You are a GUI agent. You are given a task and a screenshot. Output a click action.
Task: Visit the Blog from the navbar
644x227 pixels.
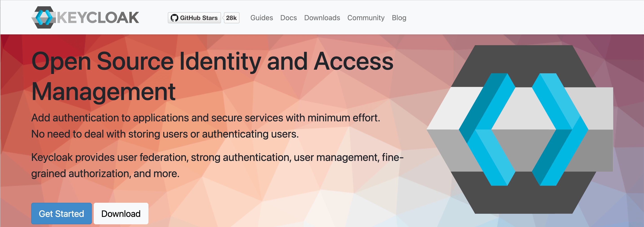point(399,18)
